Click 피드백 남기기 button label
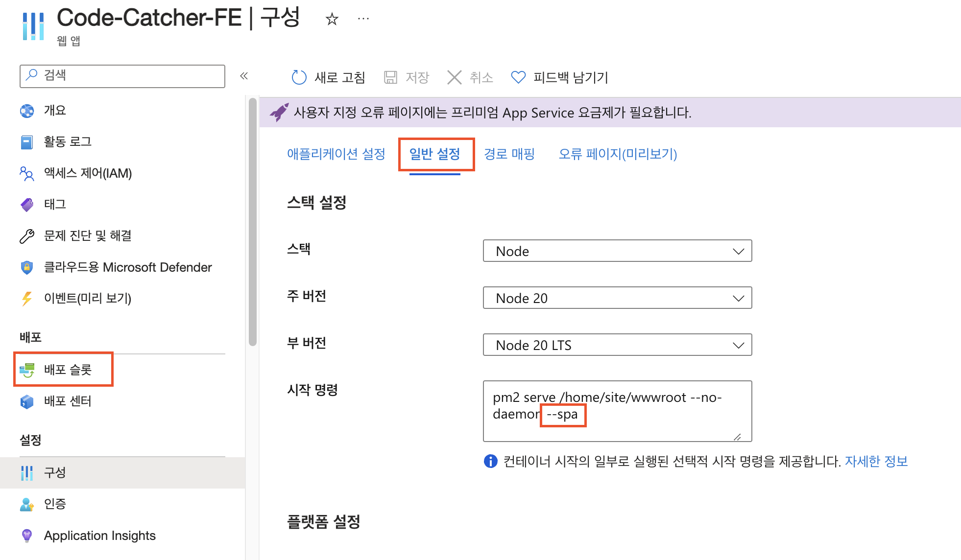 pyautogui.click(x=571, y=77)
